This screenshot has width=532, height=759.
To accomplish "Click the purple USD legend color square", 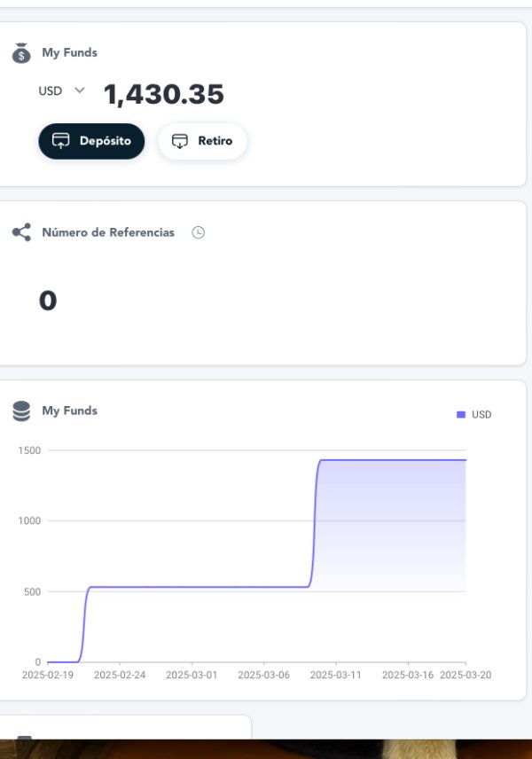I will (x=460, y=415).
